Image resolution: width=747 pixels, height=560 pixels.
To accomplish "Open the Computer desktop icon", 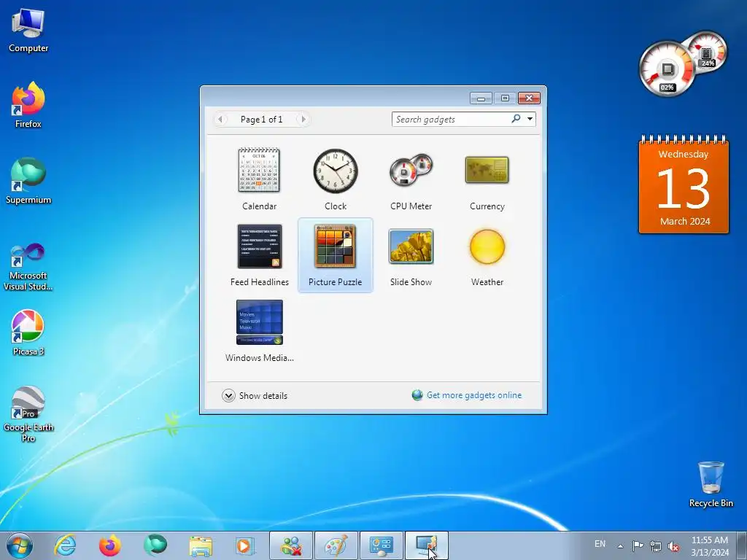I will tap(28, 31).
